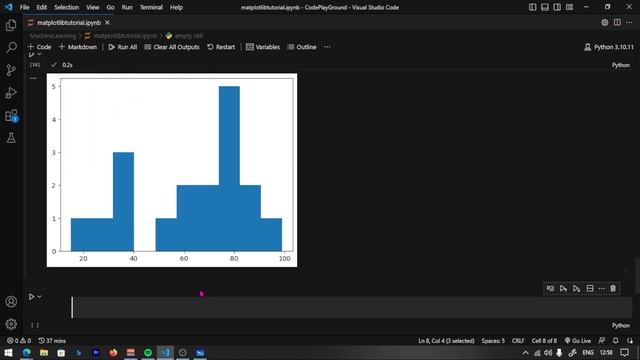
Task: Change the language mode of the executed cell
Action: 620,65
